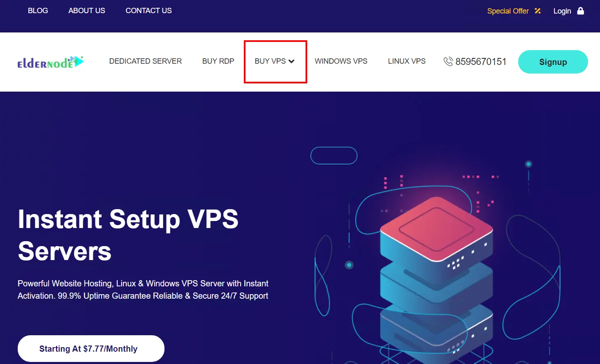Go to ABOUT US
This screenshot has height=364, width=600.
tap(87, 11)
